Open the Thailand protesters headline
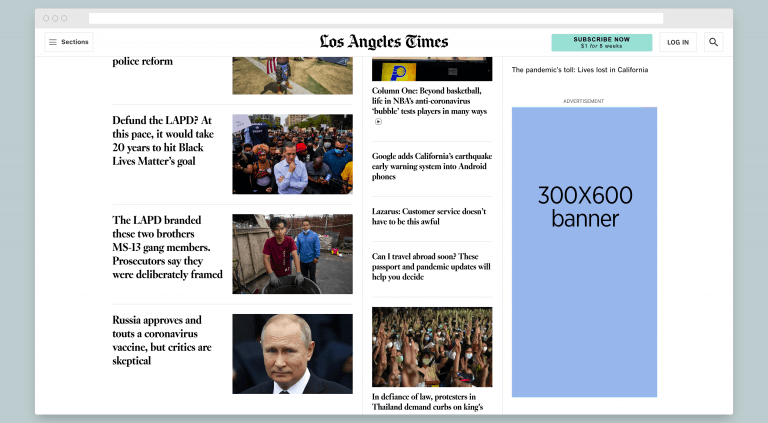Viewport: 768px width, 423px height. tap(427, 402)
